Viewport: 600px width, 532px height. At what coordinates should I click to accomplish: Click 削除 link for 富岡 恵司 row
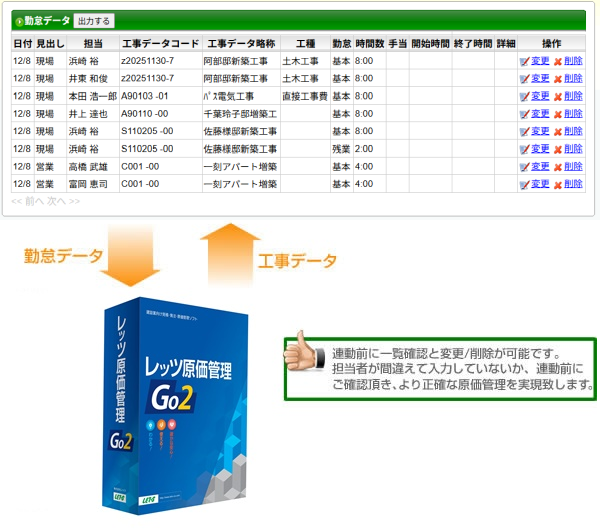[x=573, y=185]
